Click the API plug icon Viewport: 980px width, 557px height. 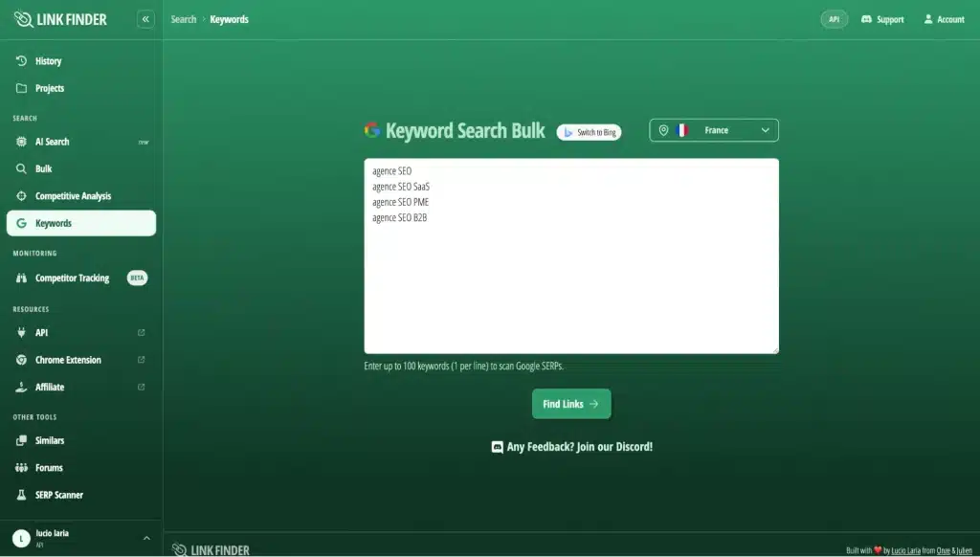point(21,333)
